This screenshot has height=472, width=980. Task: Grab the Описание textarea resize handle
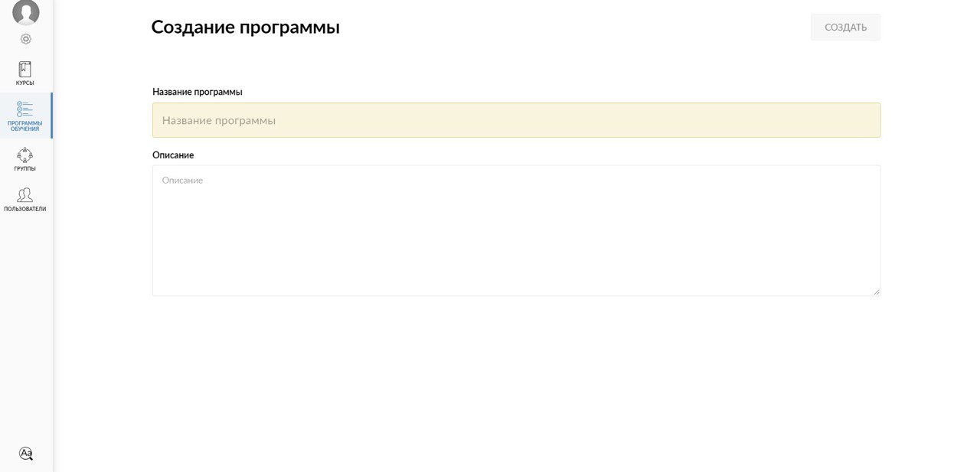tap(877, 291)
